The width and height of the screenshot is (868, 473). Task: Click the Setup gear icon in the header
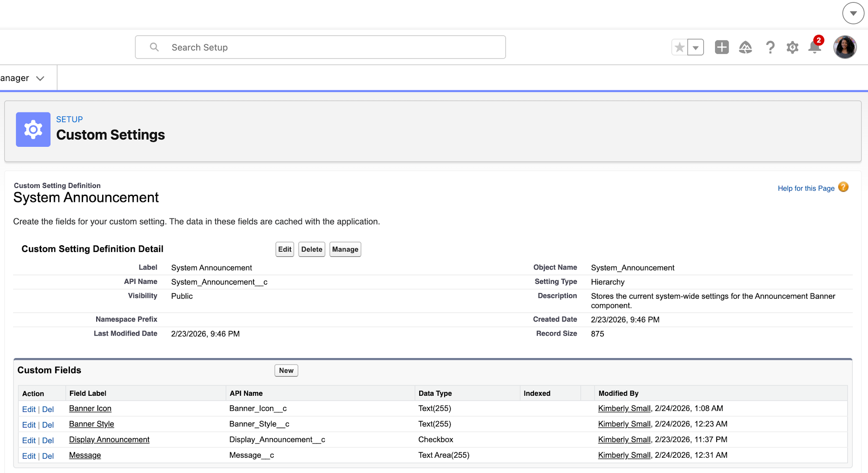click(x=792, y=47)
